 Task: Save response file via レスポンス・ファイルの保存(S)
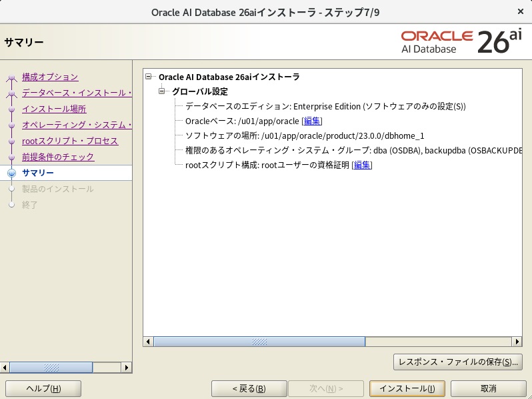click(458, 362)
